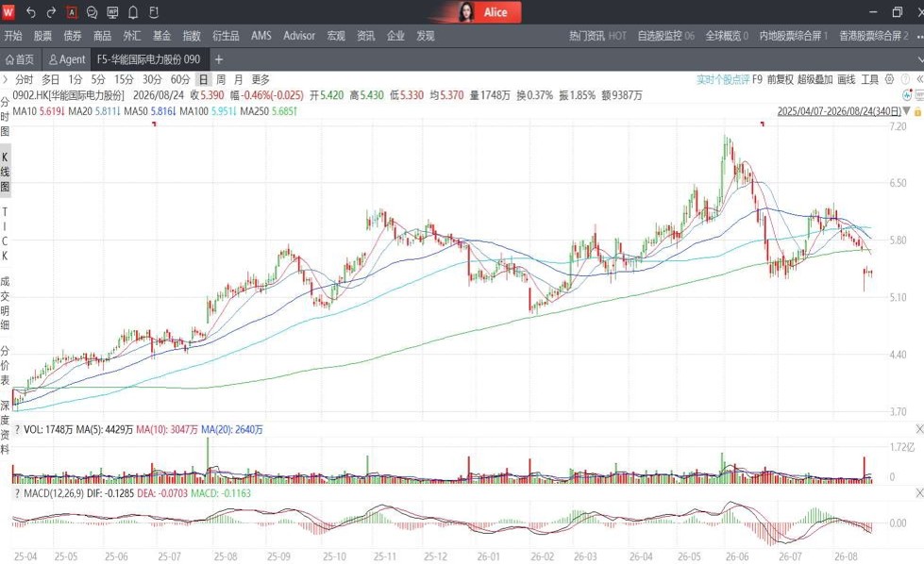Open the chat bubble message icon
The height and width of the screenshot is (564, 924).
(x=92, y=11)
